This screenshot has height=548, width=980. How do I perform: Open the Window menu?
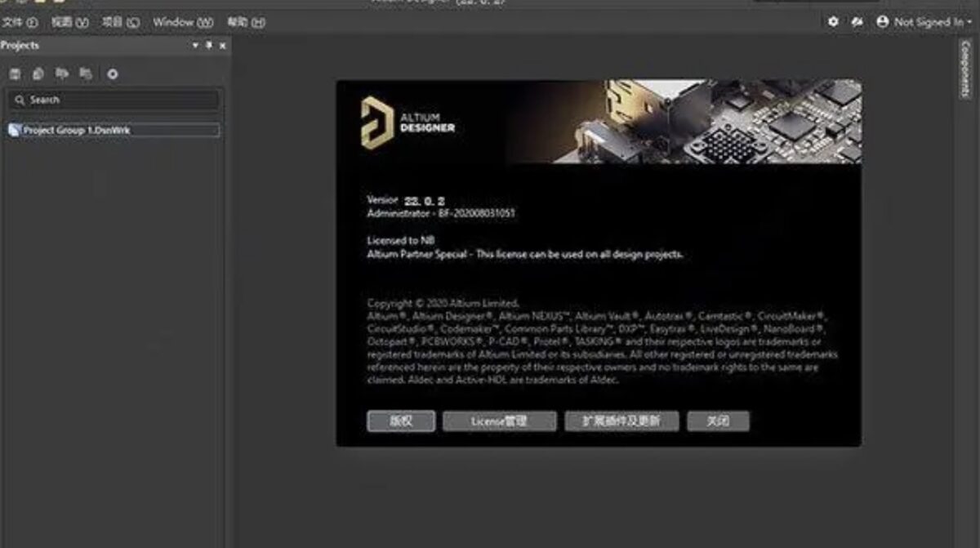click(x=184, y=22)
